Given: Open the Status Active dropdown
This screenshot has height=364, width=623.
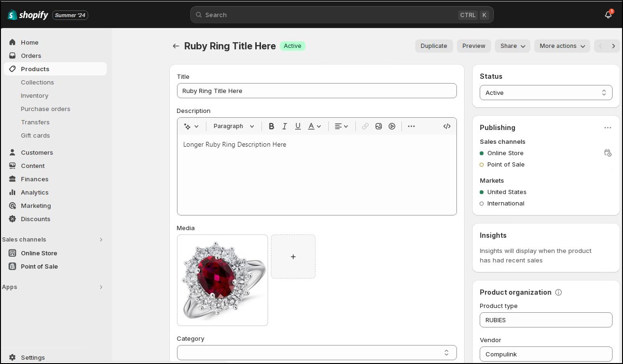Looking at the screenshot, I should point(546,93).
